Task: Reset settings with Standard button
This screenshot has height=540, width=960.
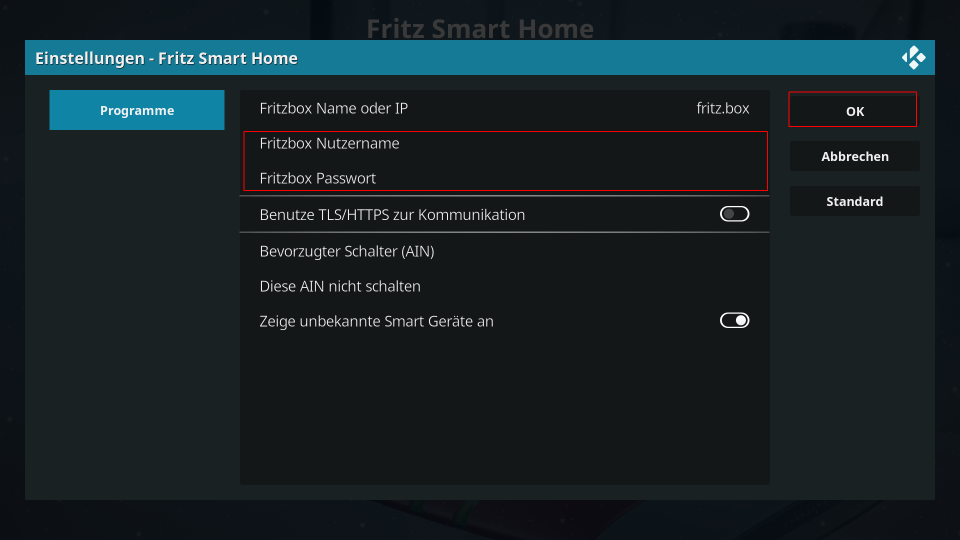Action: pyautogui.click(x=854, y=201)
